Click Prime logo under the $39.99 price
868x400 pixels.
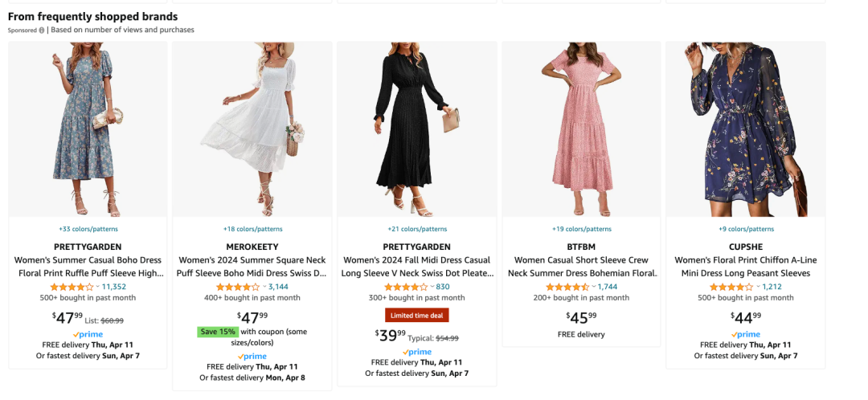[416, 352]
